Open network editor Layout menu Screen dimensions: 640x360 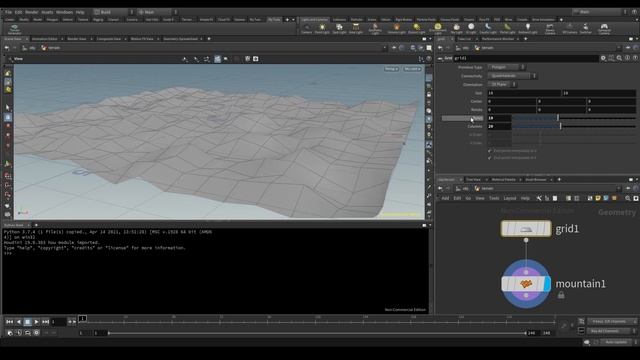coord(509,198)
